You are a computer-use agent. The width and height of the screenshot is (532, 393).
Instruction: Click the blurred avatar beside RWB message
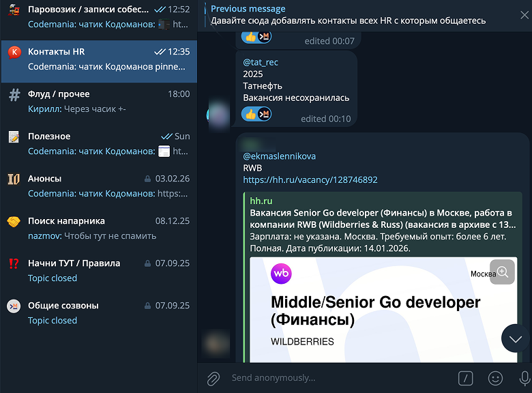[x=216, y=344]
